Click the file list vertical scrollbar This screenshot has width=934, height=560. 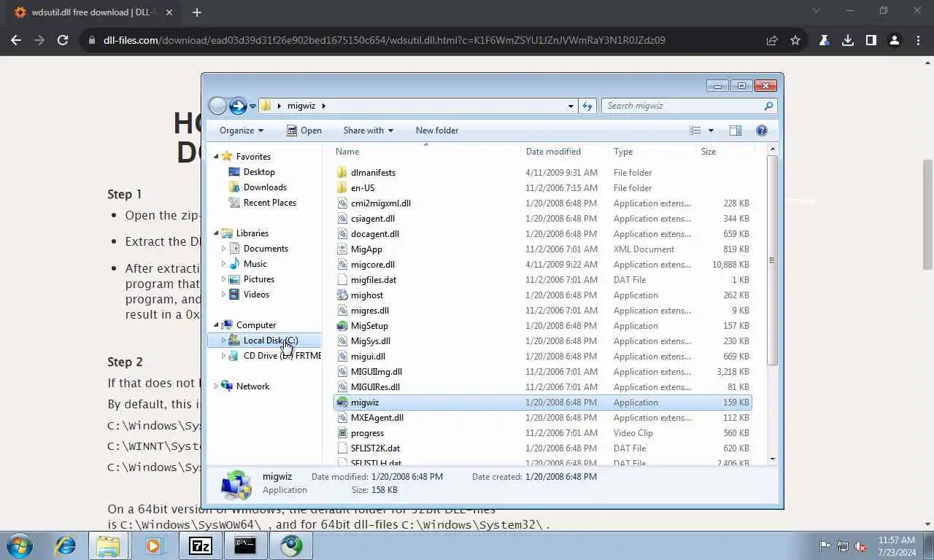coord(772,260)
